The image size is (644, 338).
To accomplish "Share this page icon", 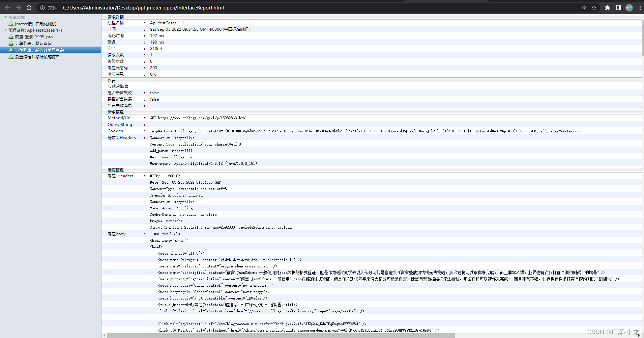I will tap(583, 8).
